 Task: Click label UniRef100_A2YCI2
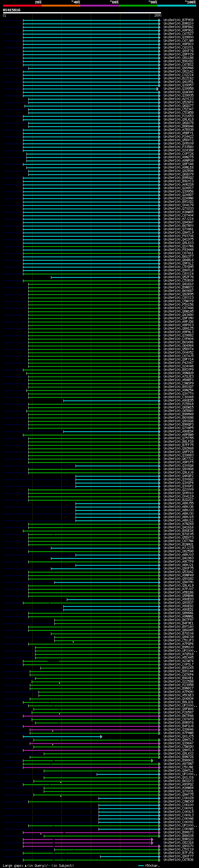point(178,99)
